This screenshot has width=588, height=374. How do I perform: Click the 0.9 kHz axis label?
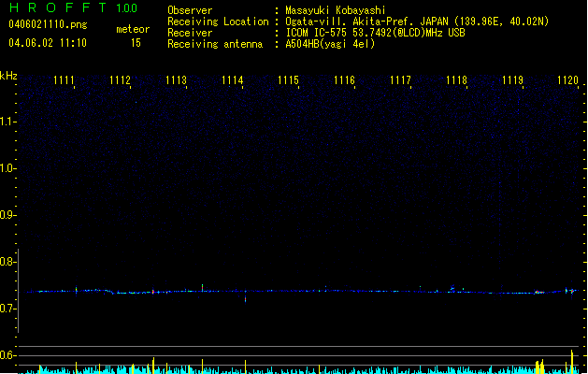pos(7,215)
